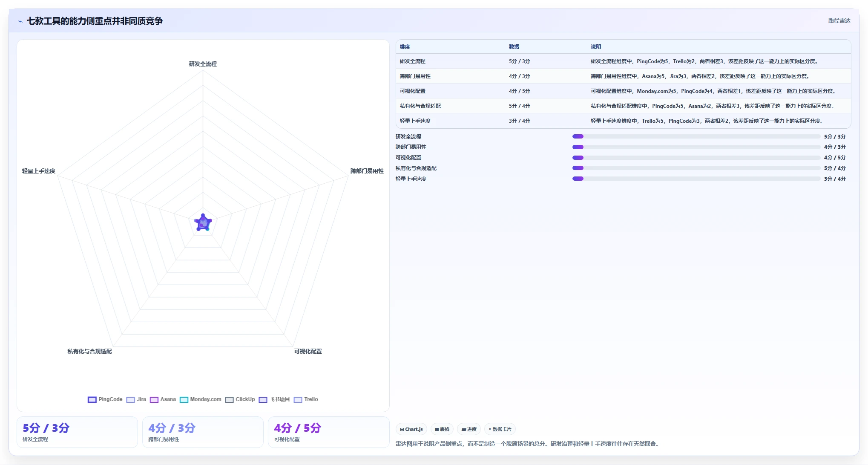Select the 跨部门易用性 cell in the table
Screen dimensions: 868x465
pyautogui.click(x=415, y=76)
